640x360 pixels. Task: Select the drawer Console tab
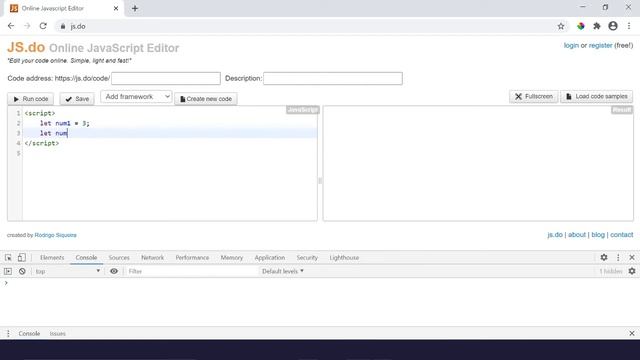29,333
